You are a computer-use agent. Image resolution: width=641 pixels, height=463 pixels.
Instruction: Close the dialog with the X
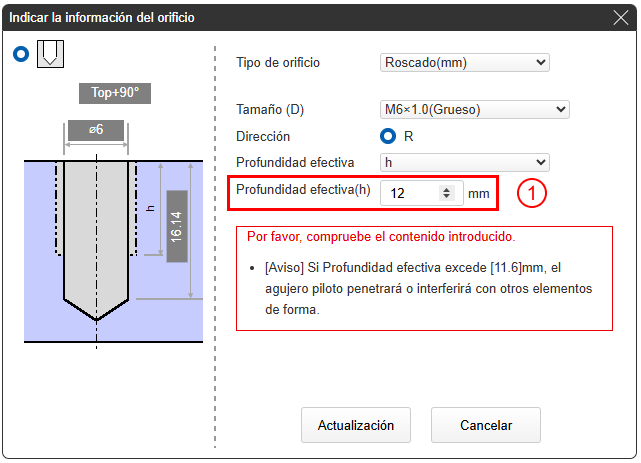click(621, 17)
